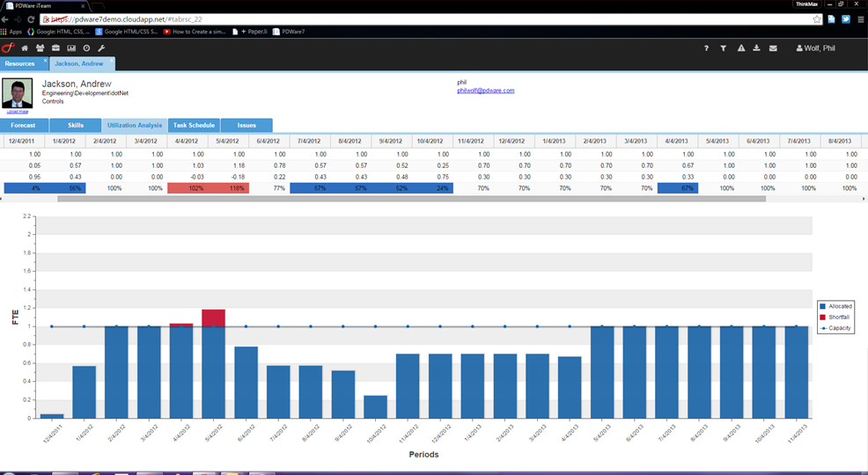The width and height of the screenshot is (868, 475).
Task: Click the warning triangle alerts icon
Action: coord(740,48)
